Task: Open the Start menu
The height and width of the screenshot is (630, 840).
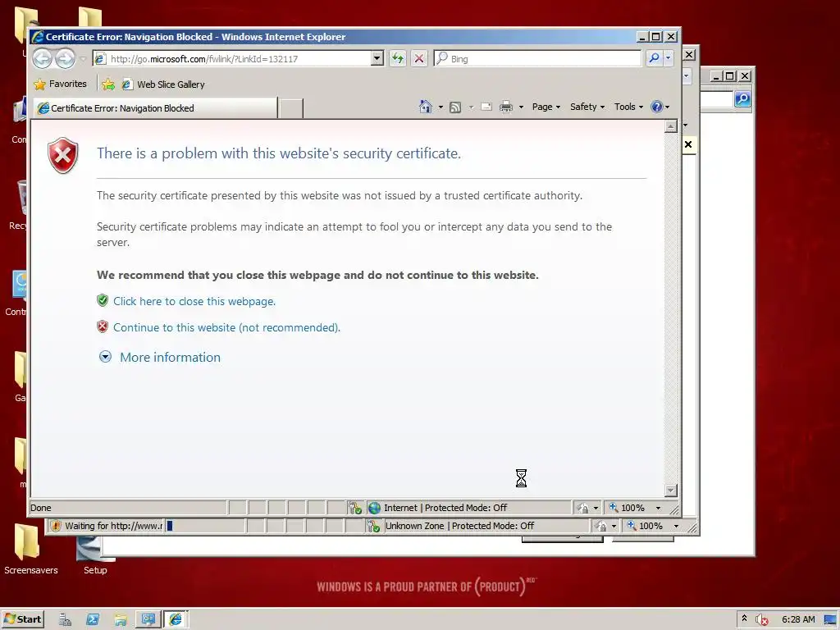Action: (x=22, y=619)
